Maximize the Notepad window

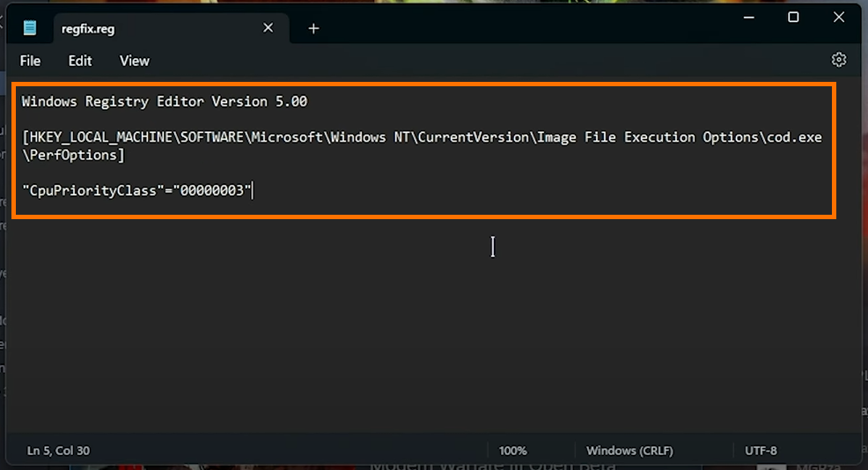click(x=793, y=18)
